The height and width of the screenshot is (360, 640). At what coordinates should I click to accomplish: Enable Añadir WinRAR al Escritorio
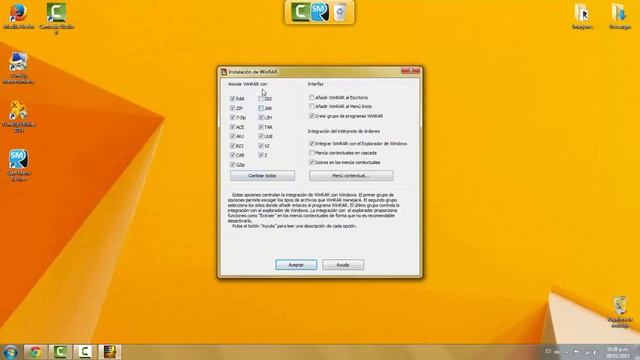click(312, 98)
